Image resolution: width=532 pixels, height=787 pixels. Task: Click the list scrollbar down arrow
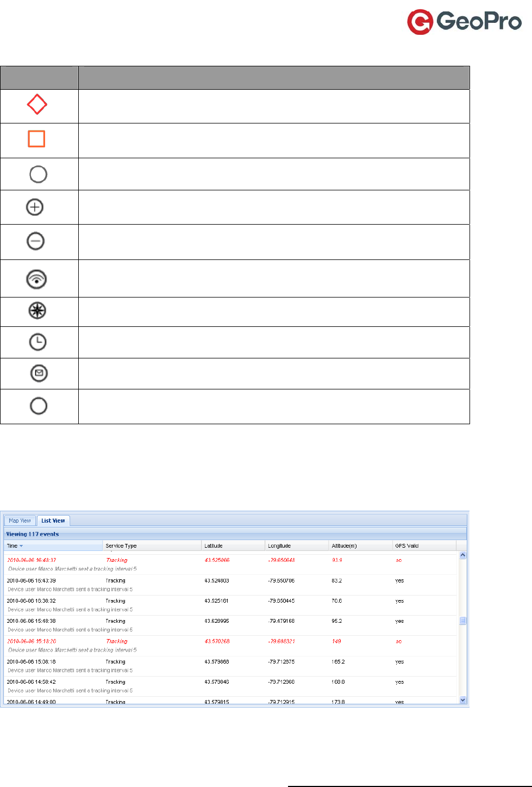pyautogui.click(x=463, y=700)
